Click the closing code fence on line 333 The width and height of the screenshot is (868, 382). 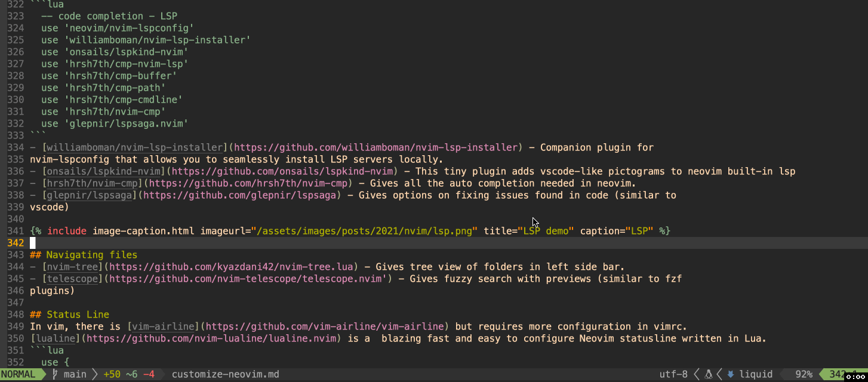(x=38, y=135)
